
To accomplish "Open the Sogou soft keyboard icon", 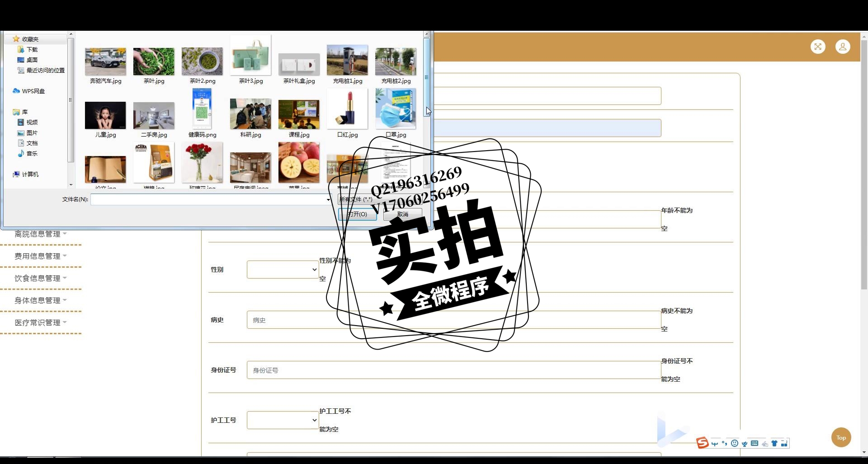I will click(755, 444).
